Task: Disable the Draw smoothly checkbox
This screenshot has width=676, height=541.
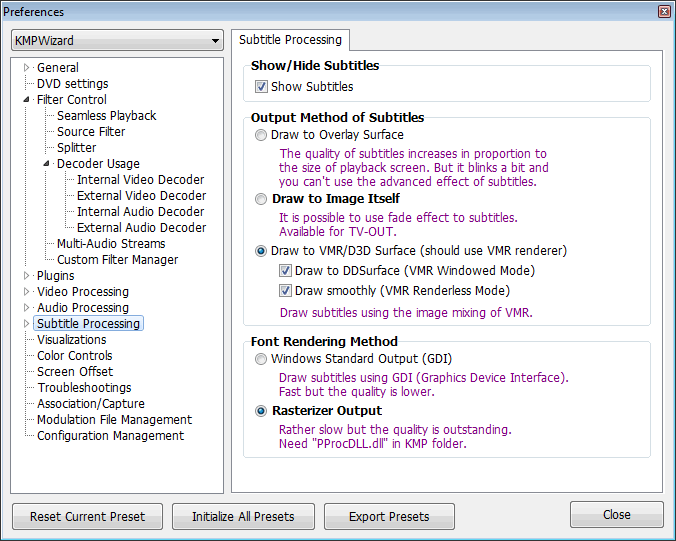Action: [286, 291]
